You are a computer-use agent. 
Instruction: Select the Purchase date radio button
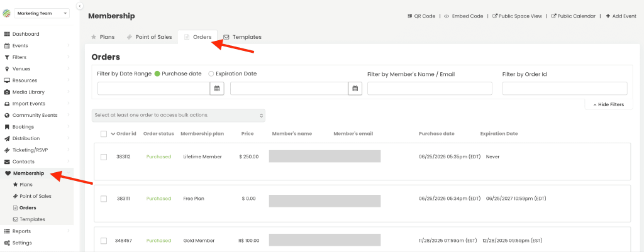(157, 74)
